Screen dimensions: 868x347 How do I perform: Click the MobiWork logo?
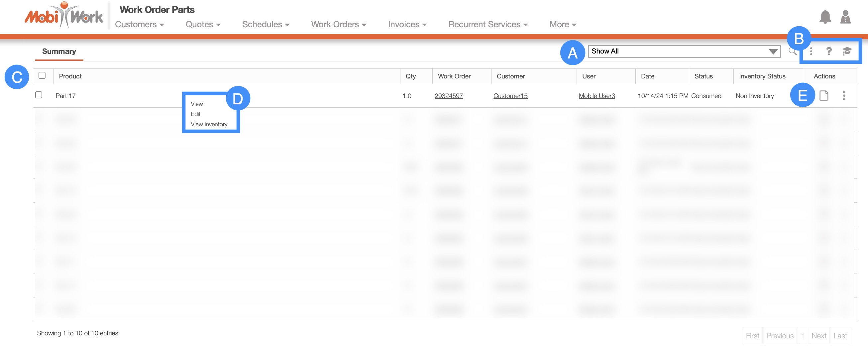click(64, 16)
